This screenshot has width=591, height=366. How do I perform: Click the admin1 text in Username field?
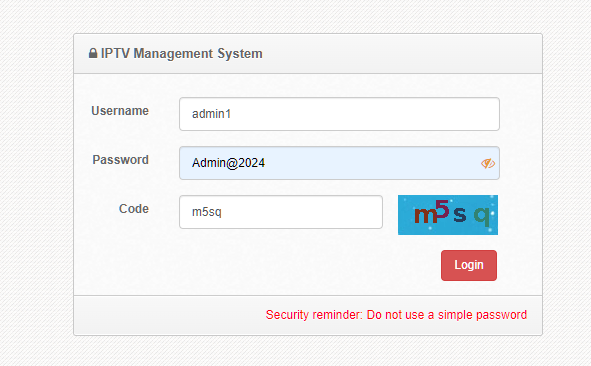tap(211, 114)
